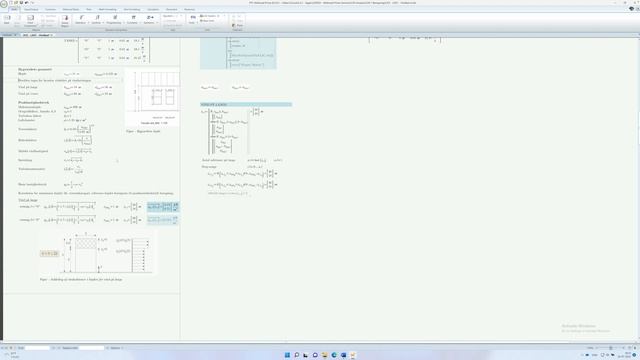Click the Delete Region button
640x360 pixels.
[x=65, y=21]
